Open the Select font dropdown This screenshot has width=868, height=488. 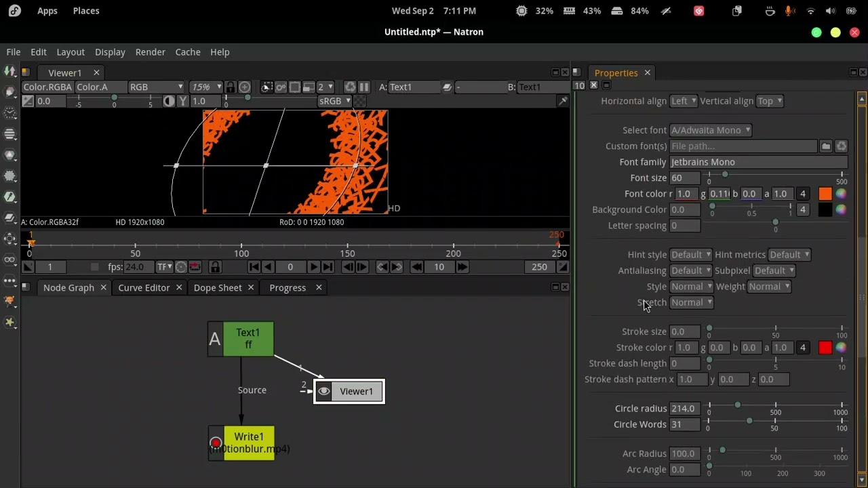click(710, 130)
